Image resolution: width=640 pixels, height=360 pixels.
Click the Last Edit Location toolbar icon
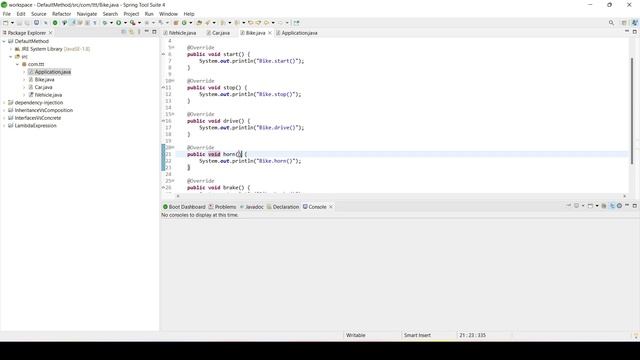click(x=250, y=23)
